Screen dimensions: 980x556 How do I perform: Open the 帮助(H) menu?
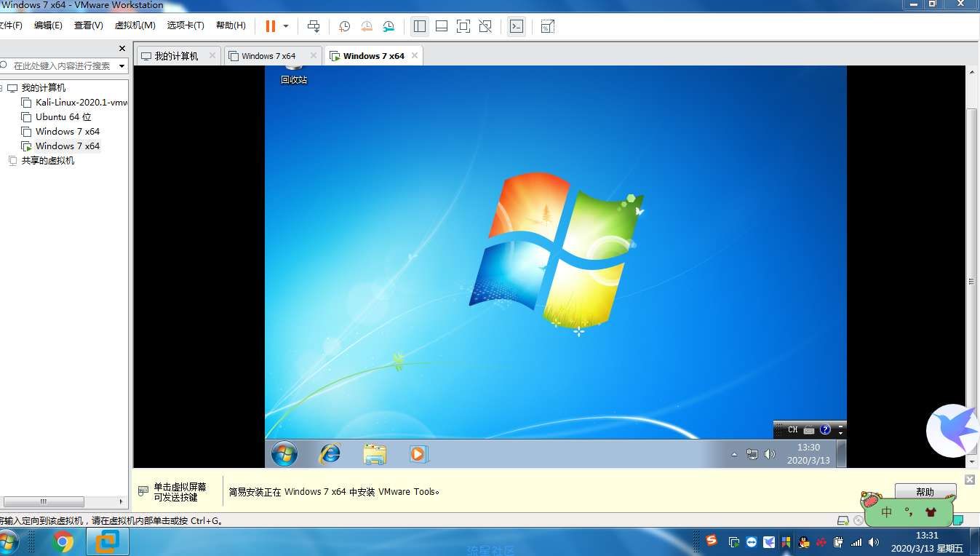[231, 25]
